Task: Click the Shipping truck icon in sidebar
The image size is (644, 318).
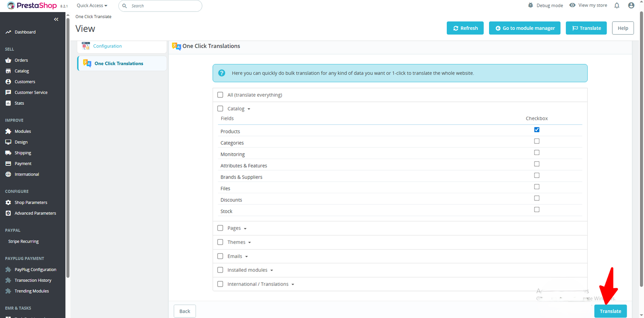Action: point(8,153)
